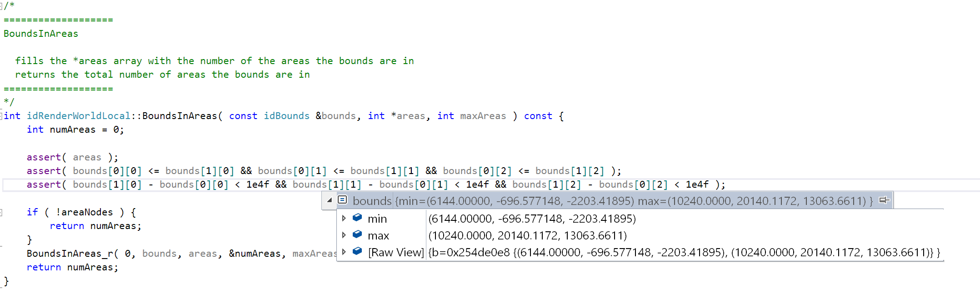Expand the min member node
Image resolution: width=980 pixels, height=299 pixels.
[x=344, y=218]
